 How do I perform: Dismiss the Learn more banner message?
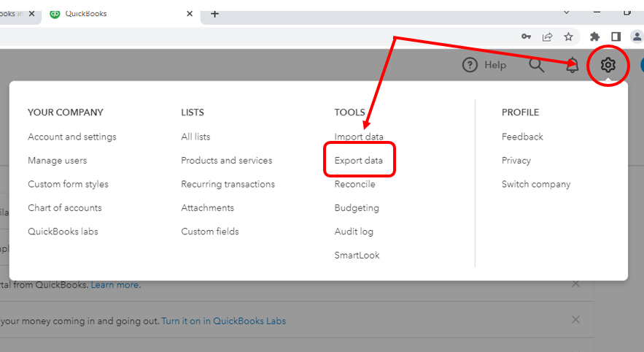click(576, 284)
